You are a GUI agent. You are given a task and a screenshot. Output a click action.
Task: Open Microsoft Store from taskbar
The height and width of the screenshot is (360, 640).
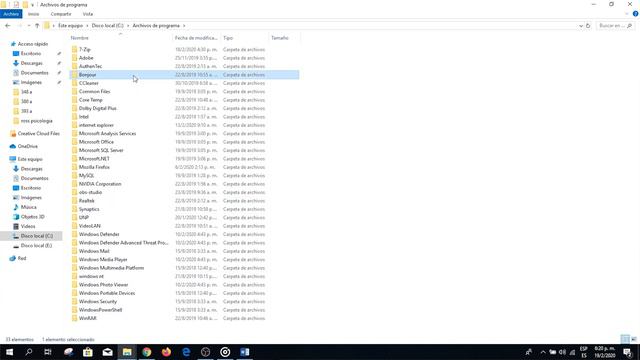(88, 352)
